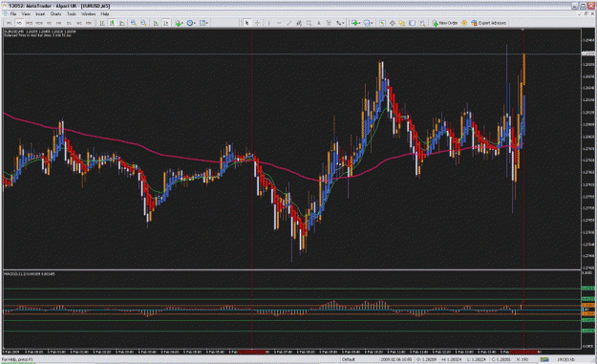Screen dimensions: 597x364
Task: Click the Default profile in status bar
Action: (348, 359)
